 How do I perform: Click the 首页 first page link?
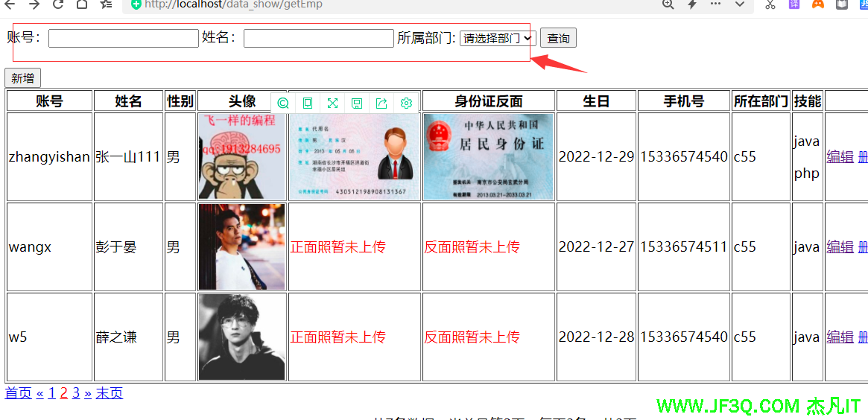click(19, 393)
